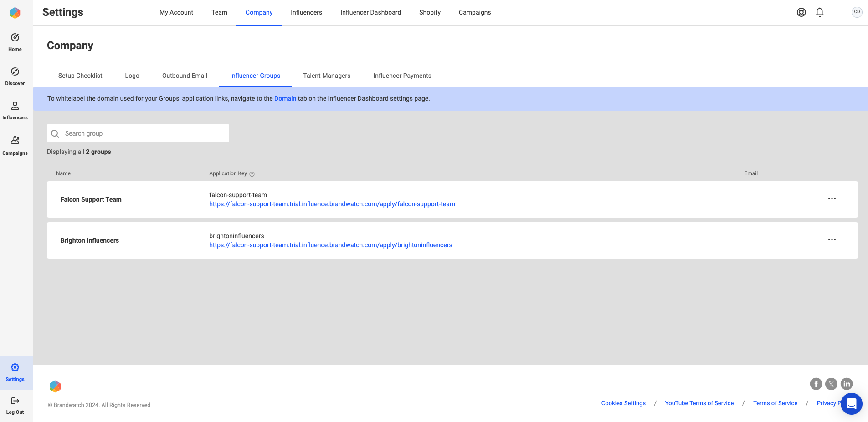Open the Setup Checklist sub-tab

click(x=80, y=76)
